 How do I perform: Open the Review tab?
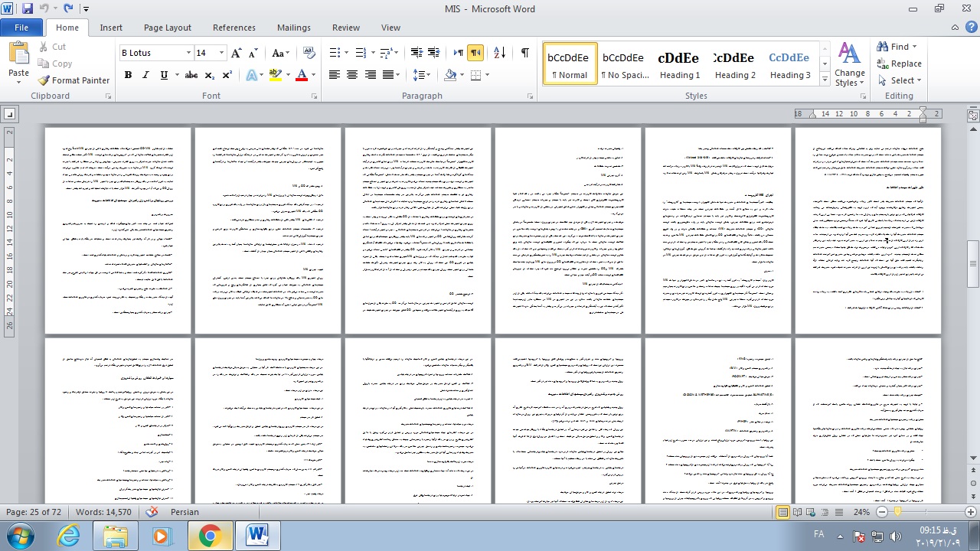[345, 28]
